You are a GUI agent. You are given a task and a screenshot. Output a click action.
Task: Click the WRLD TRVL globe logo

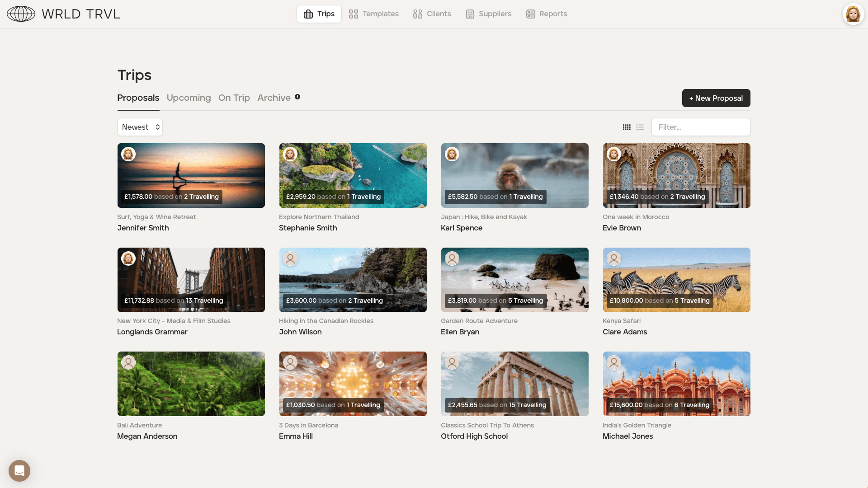pyautogui.click(x=21, y=14)
